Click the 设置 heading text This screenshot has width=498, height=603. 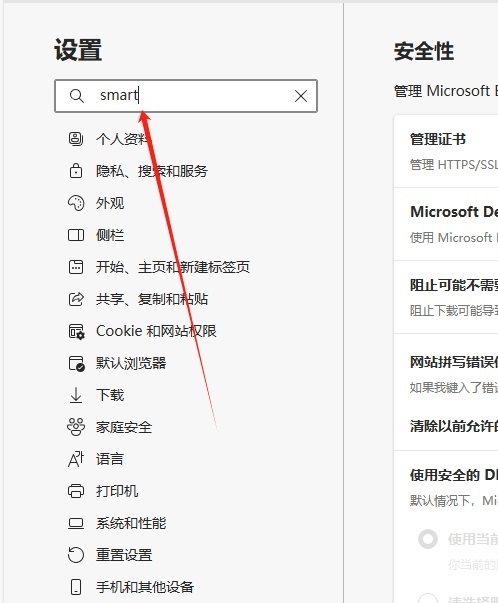coord(78,50)
